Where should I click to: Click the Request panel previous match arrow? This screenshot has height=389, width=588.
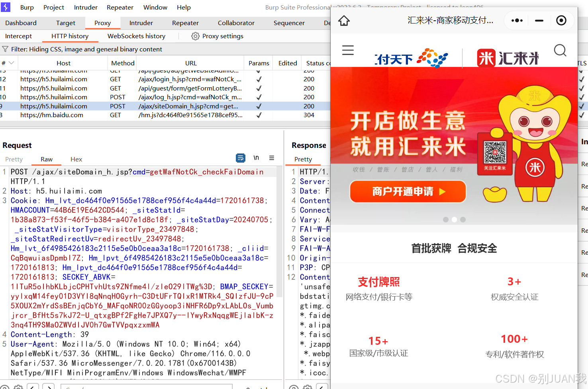tap(33, 387)
